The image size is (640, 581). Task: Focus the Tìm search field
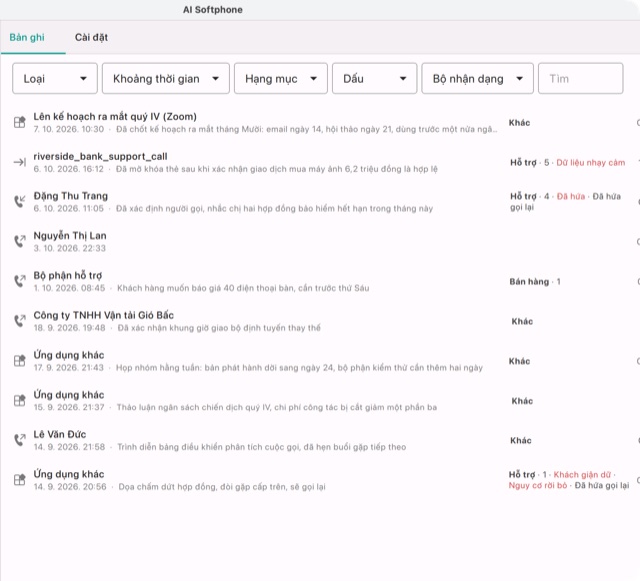[x=580, y=78]
